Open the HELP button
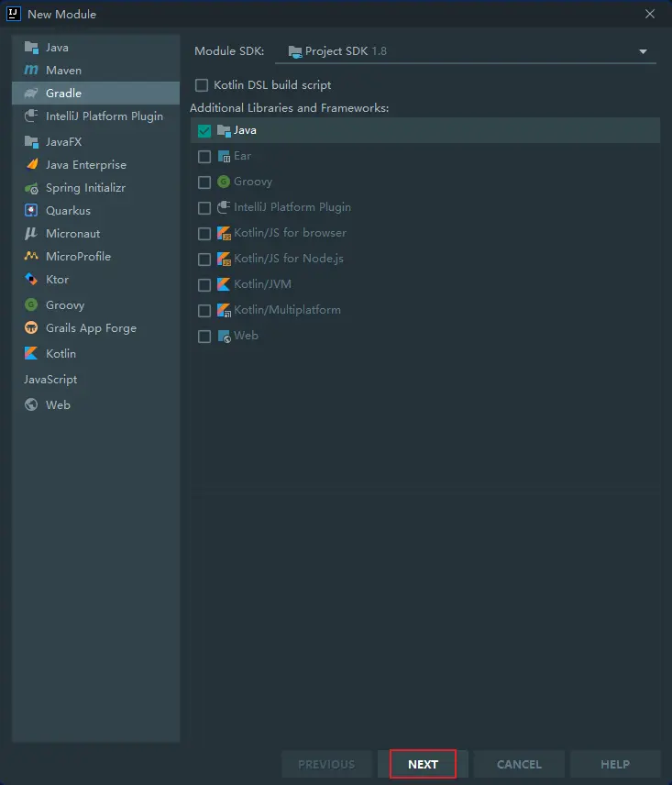Screen dimensions: 672x785 click(x=614, y=764)
